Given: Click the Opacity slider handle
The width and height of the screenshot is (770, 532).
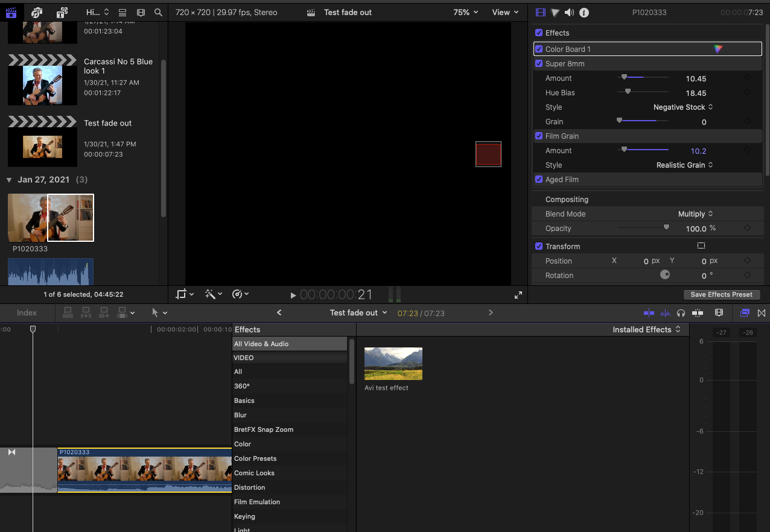Looking at the screenshot, I should coord(666,227).
